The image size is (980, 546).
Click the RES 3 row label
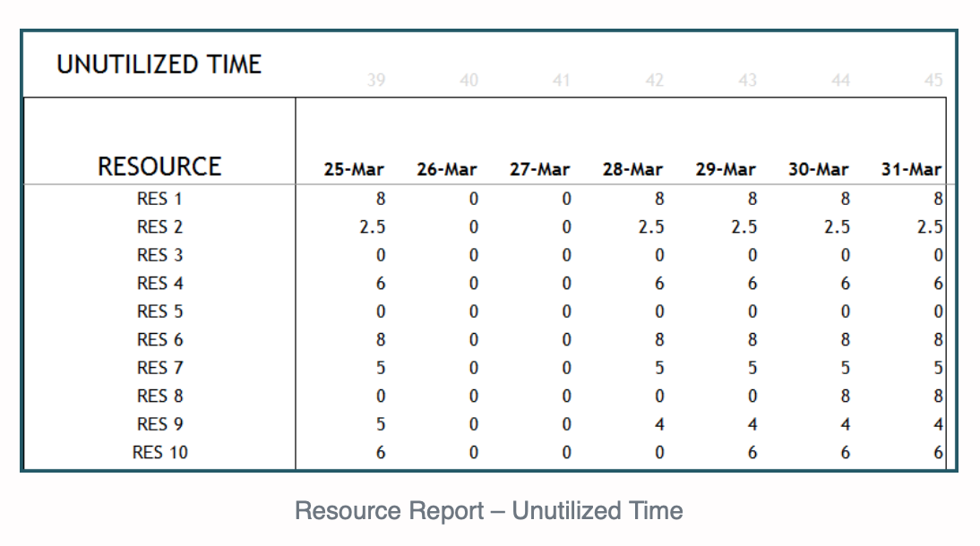(159, 255)
